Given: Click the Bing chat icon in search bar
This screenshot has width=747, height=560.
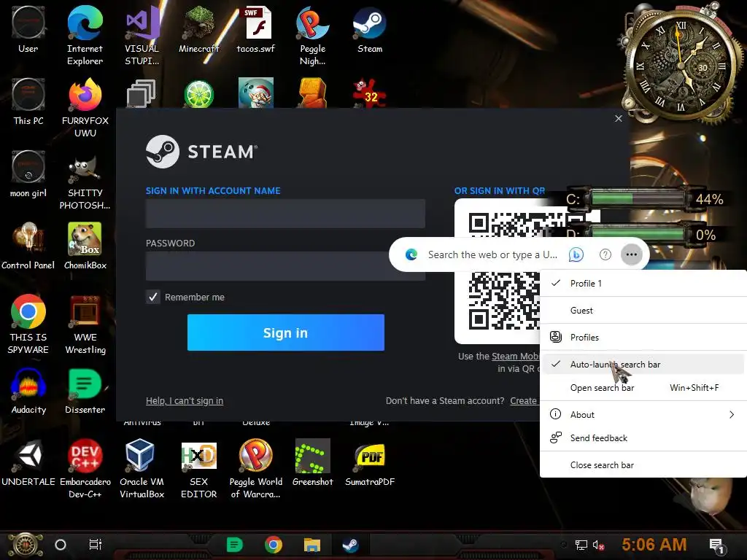Looking at the screenshot, I should (576, 254).
